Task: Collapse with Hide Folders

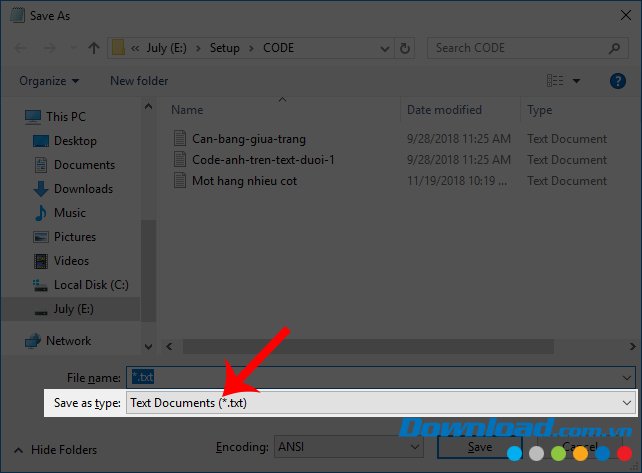Action: tap(56, 450)
